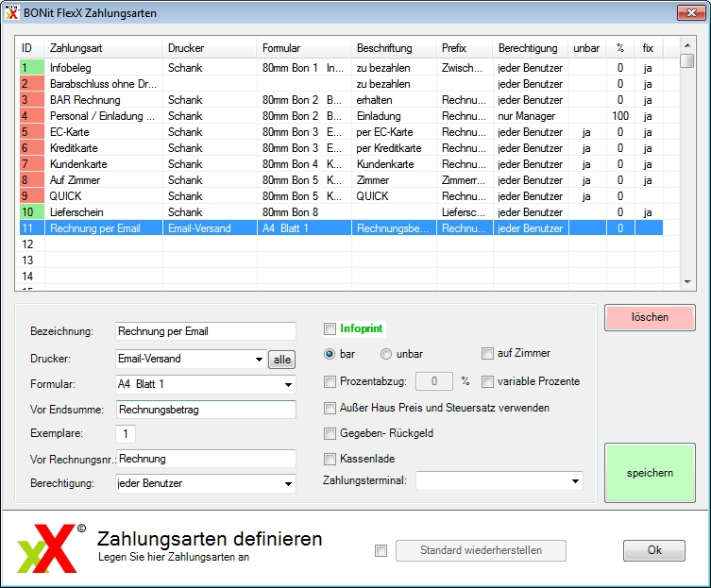Viewport: 711px width, 588px height.
Task: Select the EC-Karte payment row
Action: pos(341,132)
